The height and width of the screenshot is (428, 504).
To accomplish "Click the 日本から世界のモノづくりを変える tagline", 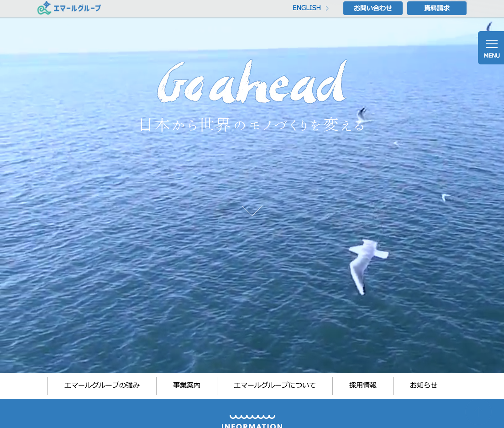I will point(252,125).
